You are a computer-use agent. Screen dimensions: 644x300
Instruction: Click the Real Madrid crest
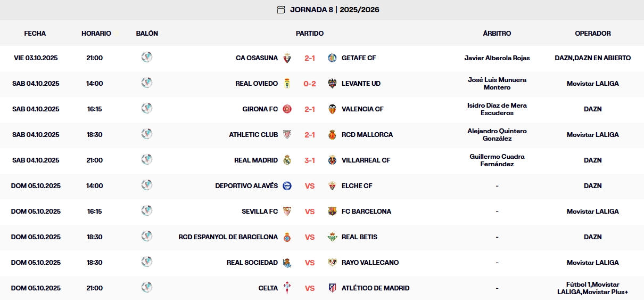pyautogui.click(x=287, y=160)
